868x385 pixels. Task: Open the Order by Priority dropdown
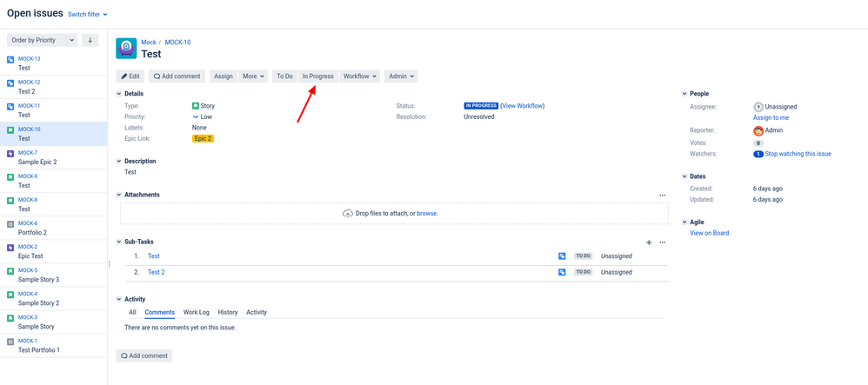pos(42,40)
